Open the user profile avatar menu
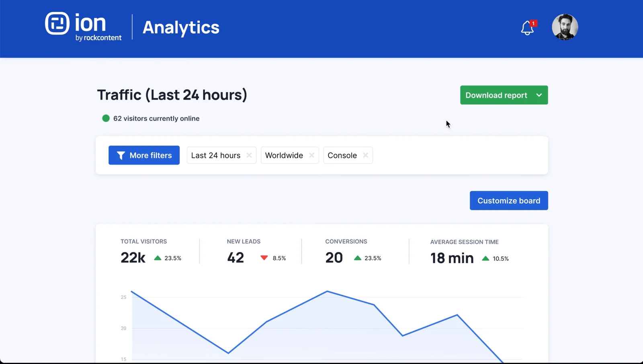 click(565, 27)
